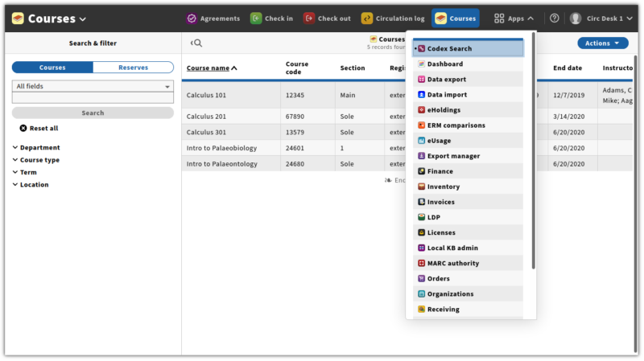
Task: Click the Reset all button
Action: tap(39, 128)
